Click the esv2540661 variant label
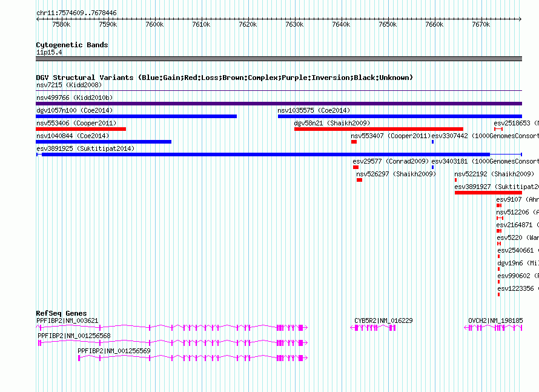The height and width of the screenshot is (392, 539). coord(518,250)
